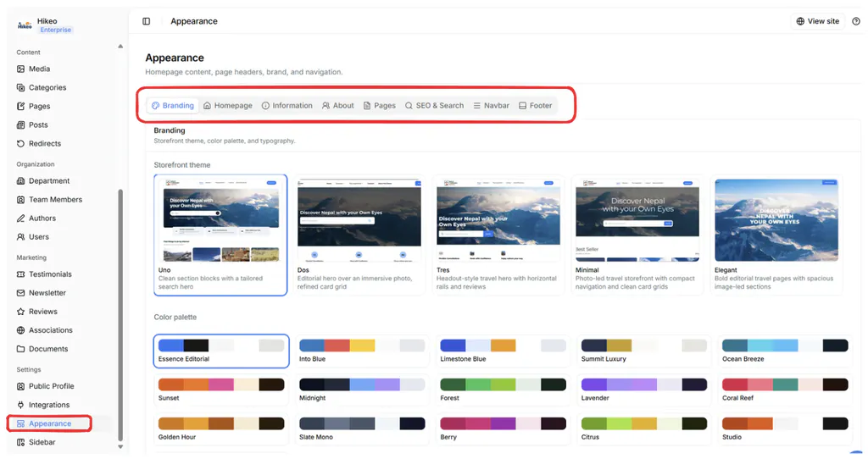Choose the Studio color palette
This screenshot has height=459, width=868.
click(x=785, y=429)
